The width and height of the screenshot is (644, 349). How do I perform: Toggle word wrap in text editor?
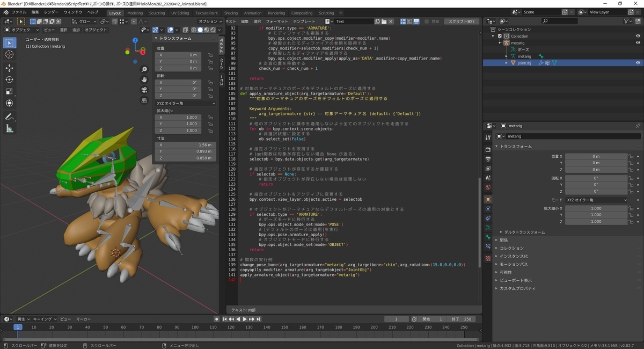409,21
